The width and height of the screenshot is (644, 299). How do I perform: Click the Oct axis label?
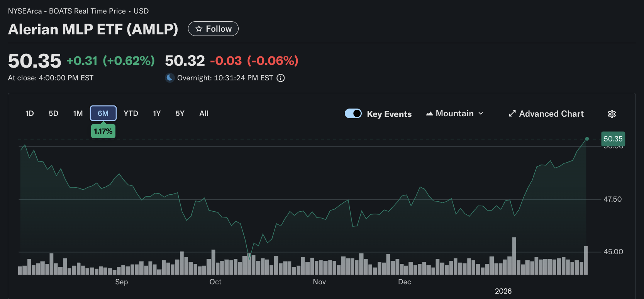pos(215,282)
